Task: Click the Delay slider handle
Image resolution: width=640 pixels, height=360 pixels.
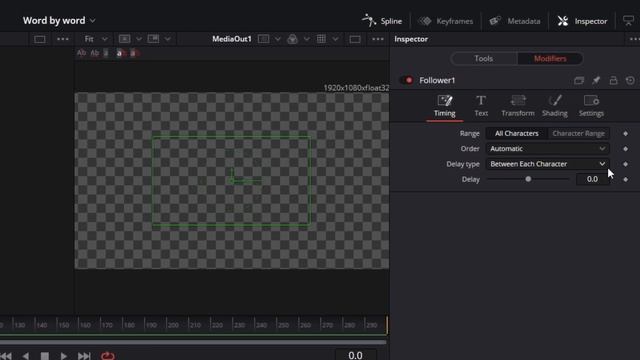Action: pyautogui.click(x=528, y=179)
